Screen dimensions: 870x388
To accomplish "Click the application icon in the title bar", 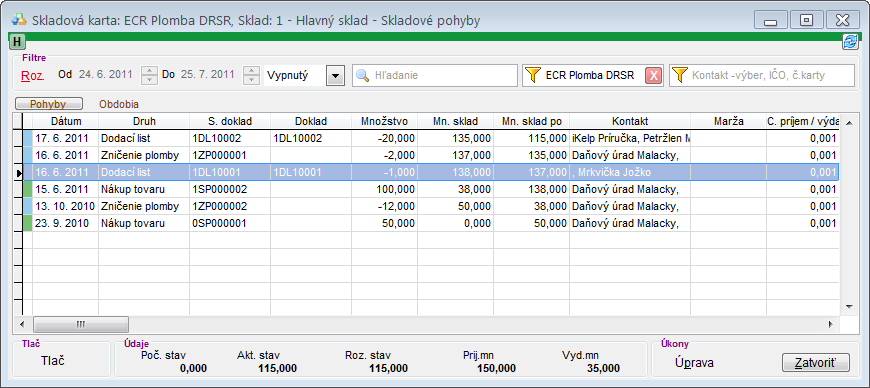I will (x=19, y=21).
